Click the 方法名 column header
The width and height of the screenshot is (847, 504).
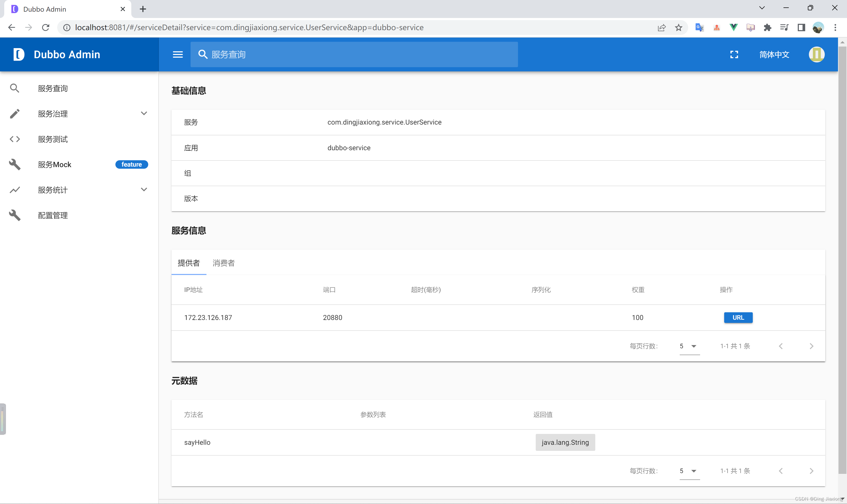[x=193, y=415]
